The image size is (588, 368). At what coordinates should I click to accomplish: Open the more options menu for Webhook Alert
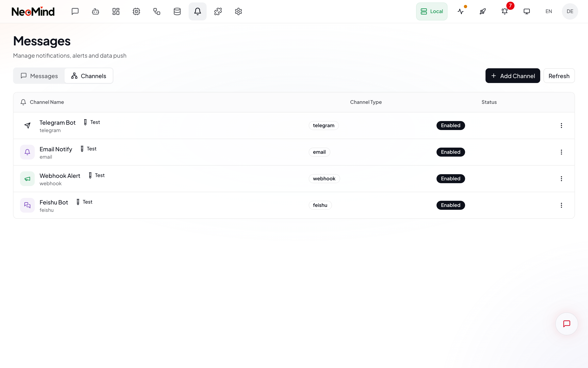tap(561, 179)
